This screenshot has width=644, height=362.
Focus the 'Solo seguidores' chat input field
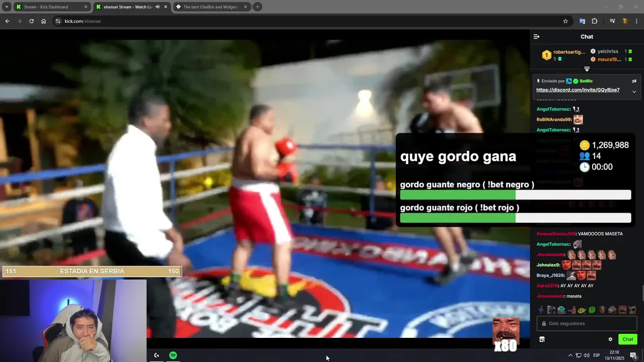tap(587, 323)
